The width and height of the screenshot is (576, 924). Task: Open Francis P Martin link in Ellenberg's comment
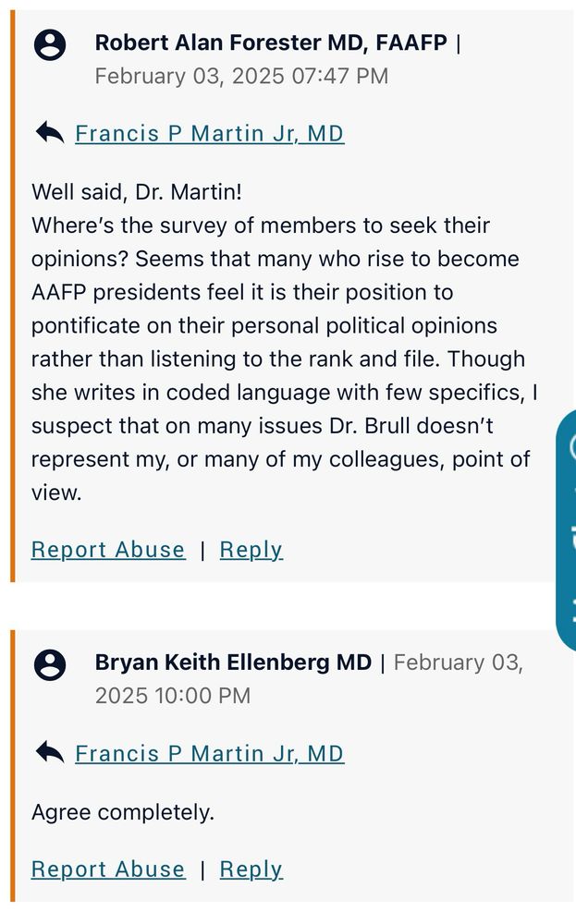click(209, 753)
